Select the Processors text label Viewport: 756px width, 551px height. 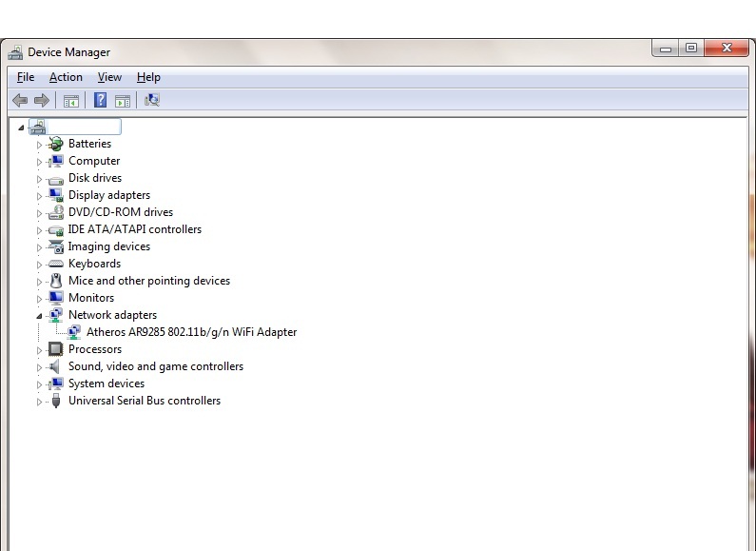click(x=95, y=349)
